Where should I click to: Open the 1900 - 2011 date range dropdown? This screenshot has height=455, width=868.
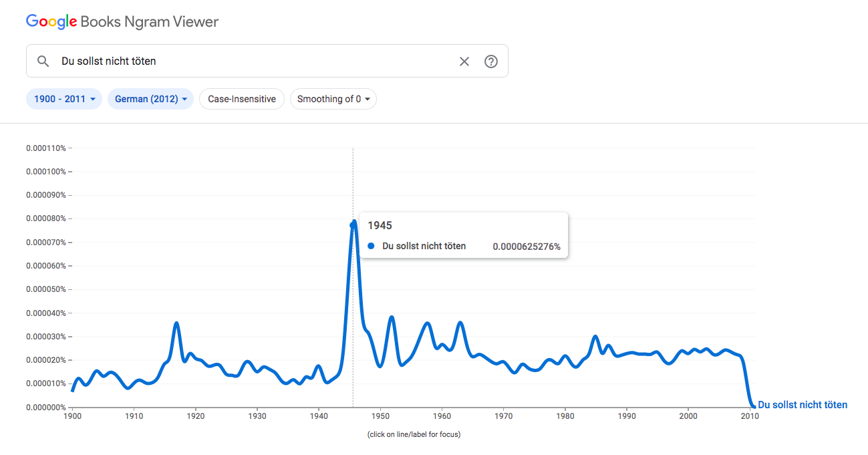64,99
